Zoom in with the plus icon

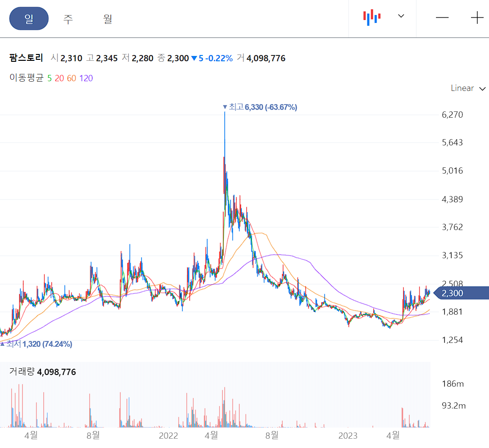tap(477, 18)
